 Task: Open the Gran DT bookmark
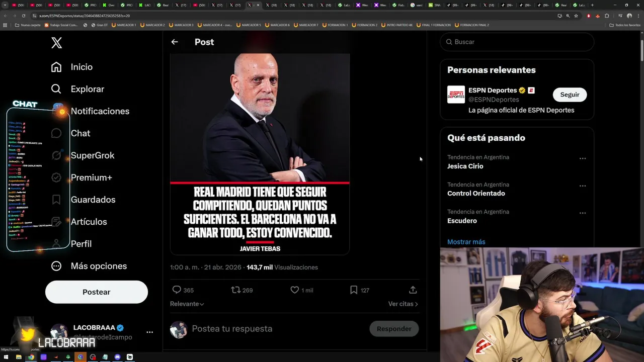pyautogui.click(x=99, y=25)
